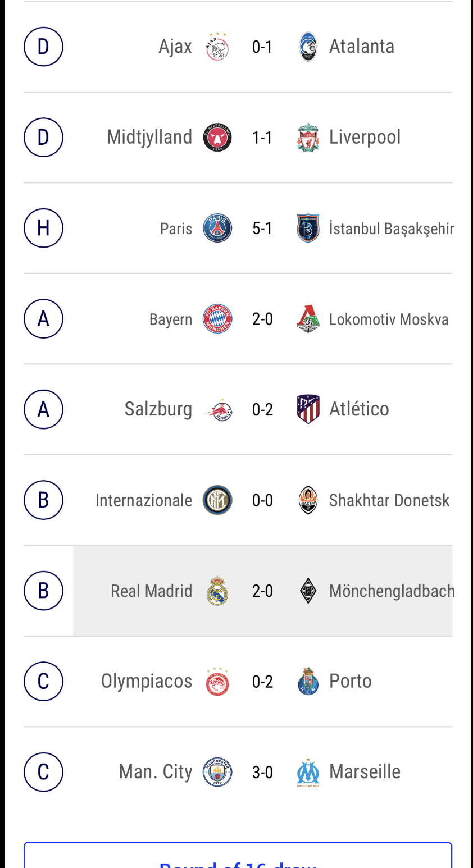
Task: Click the Atalanta club logo
Action: (x=308, y=46)
